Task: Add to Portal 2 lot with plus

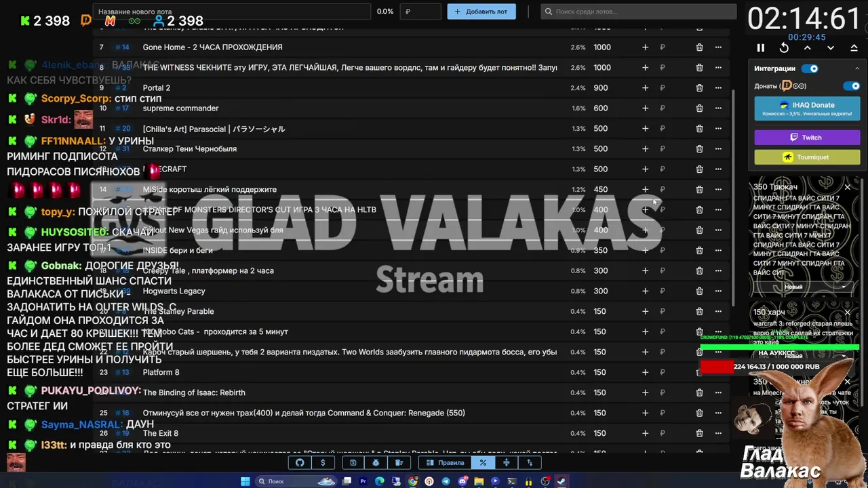Action: [x=645, y=88]
